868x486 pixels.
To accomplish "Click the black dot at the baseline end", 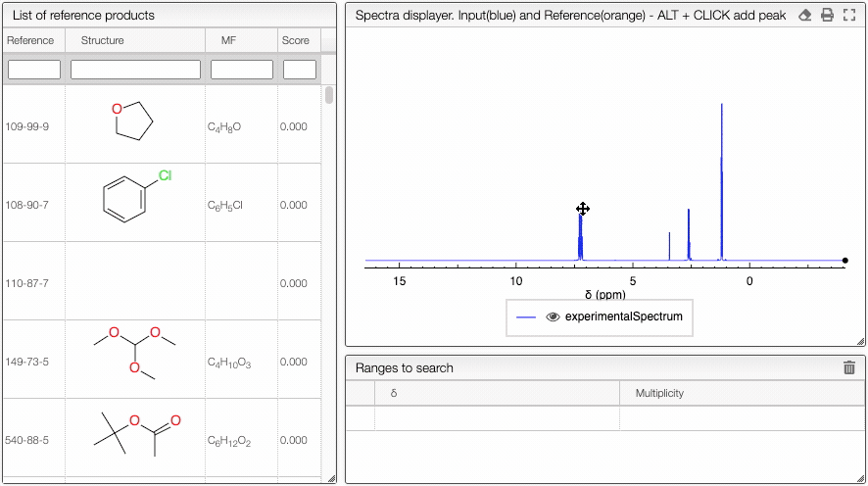I will (x=844, y=261).
